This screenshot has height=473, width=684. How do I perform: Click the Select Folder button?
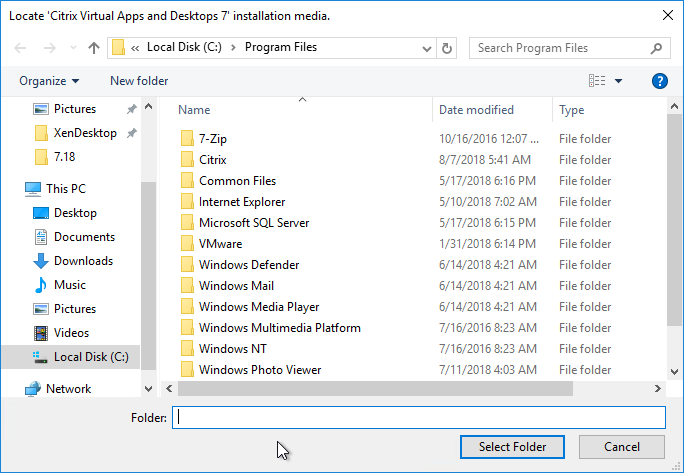point(512,447)
